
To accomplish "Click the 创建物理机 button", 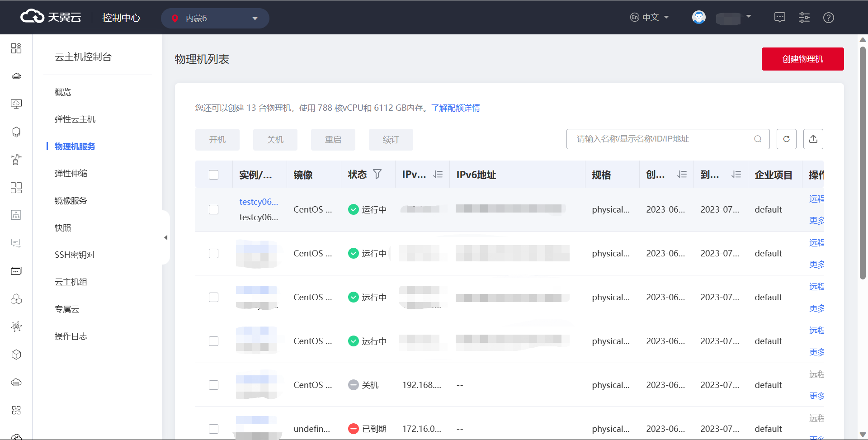I will tap(802, 59).
